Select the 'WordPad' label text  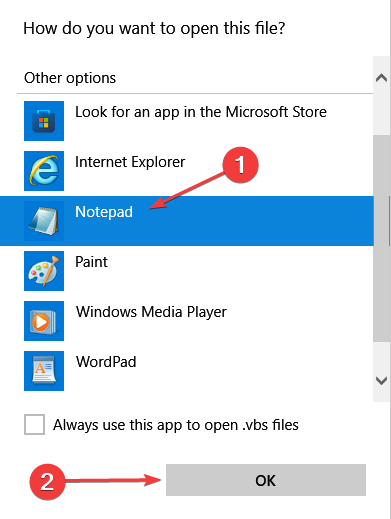click(106, 362)
